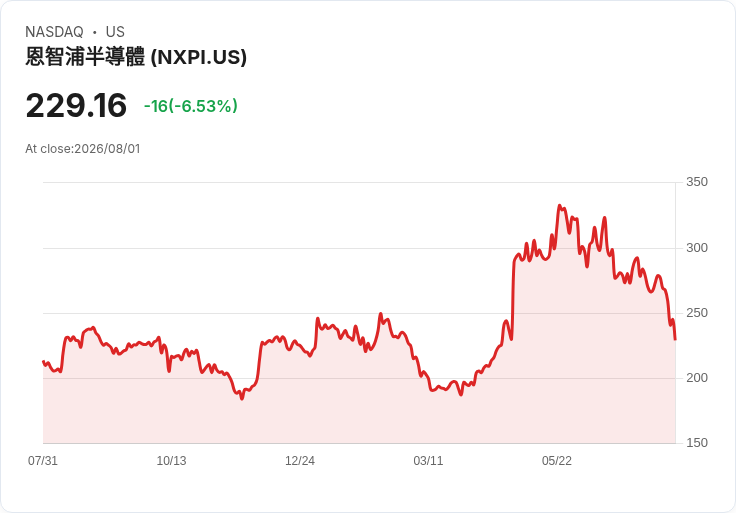Click the 10/13 x-axis date label
The image size is (736, 513).
coord(171,460)
